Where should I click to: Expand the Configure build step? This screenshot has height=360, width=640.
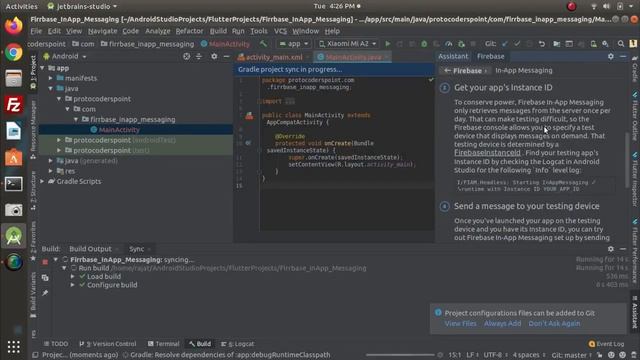(x=73, y=285)
